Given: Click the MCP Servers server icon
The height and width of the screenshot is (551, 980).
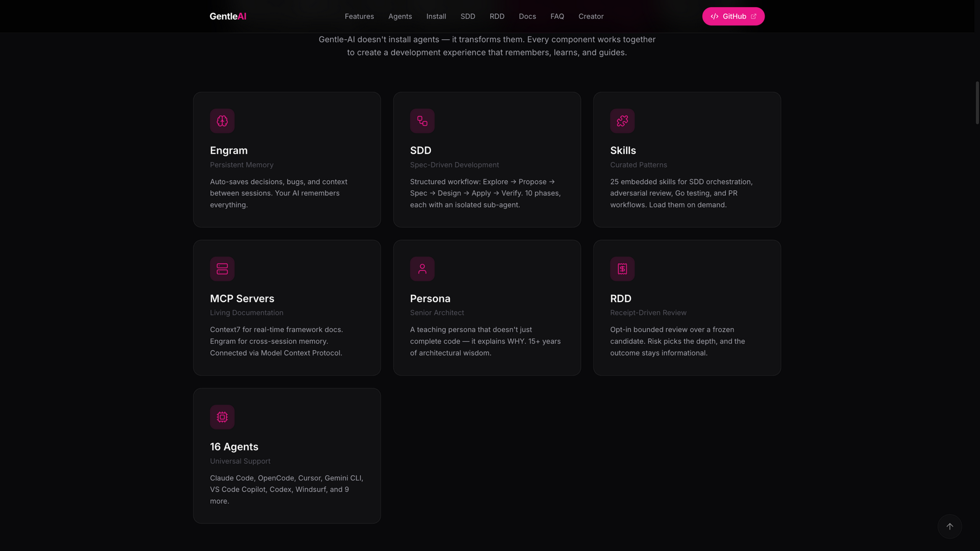Looking at the screenshot, I should click(222, 269).
